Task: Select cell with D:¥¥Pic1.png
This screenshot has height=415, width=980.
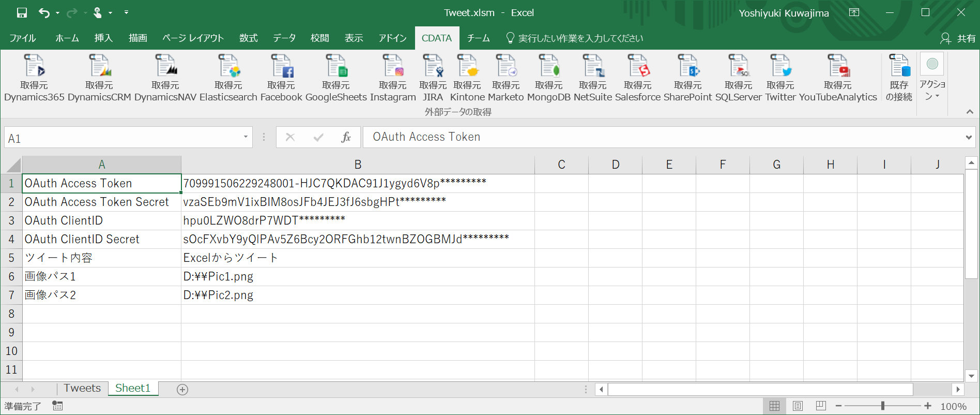Action: tap(358, 276)
